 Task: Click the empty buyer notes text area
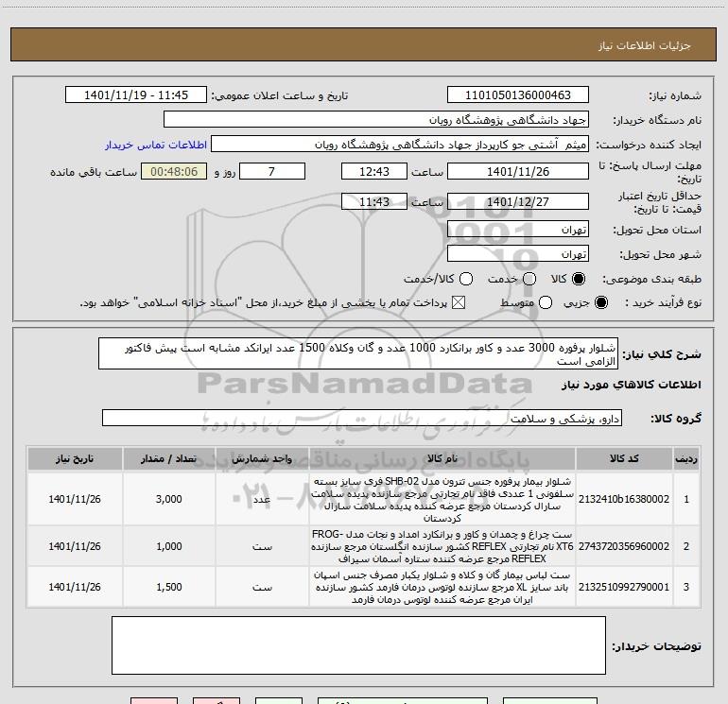pos(358,645)
